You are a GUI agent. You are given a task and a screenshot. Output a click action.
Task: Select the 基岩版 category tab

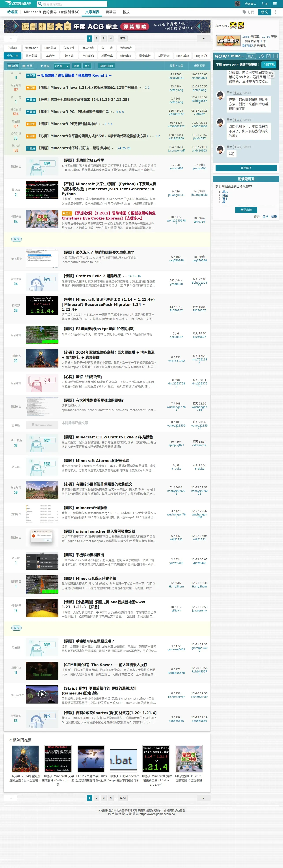[50, 56]
